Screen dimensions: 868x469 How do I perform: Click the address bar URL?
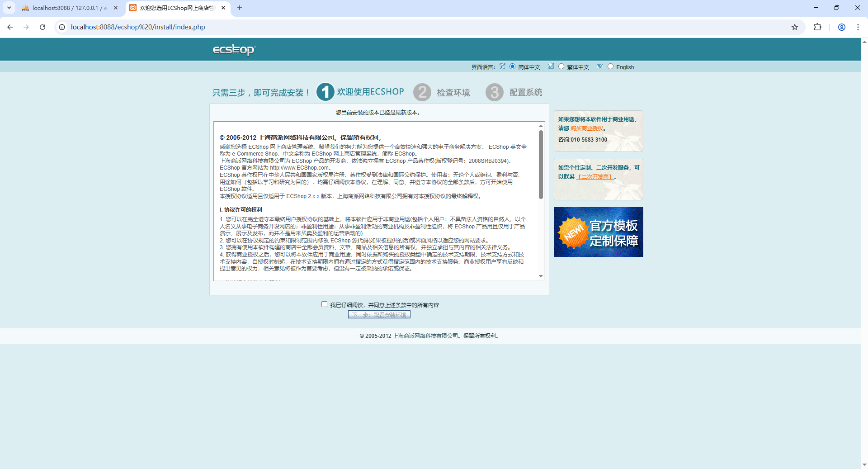[138, 27]
